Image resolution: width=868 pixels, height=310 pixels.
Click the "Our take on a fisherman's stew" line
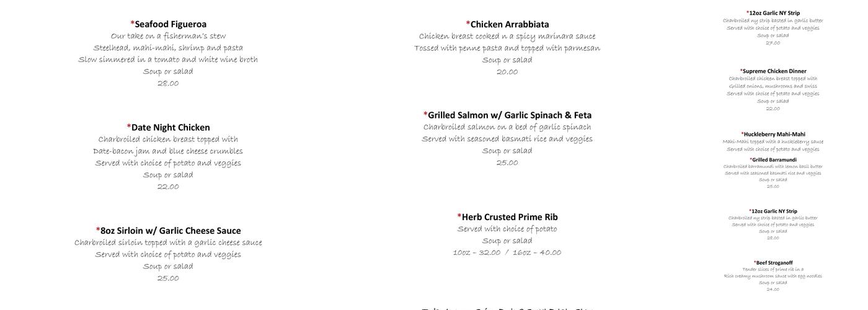168,36
